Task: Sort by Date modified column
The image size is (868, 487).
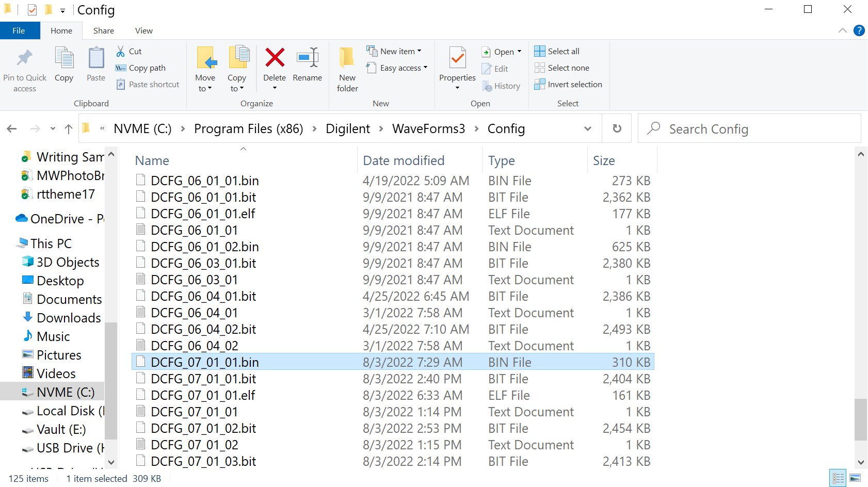Action: tap(404, 160)
